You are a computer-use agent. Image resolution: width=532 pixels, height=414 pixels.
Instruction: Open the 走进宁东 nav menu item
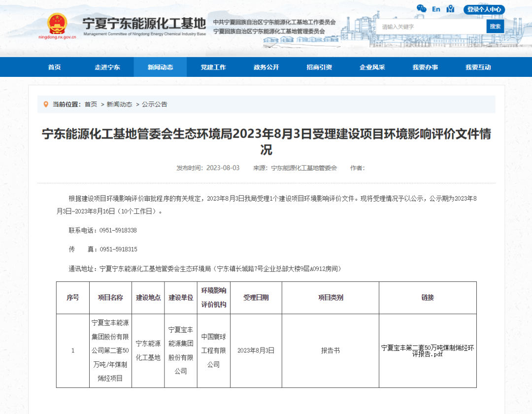click(x=107, y=67)
